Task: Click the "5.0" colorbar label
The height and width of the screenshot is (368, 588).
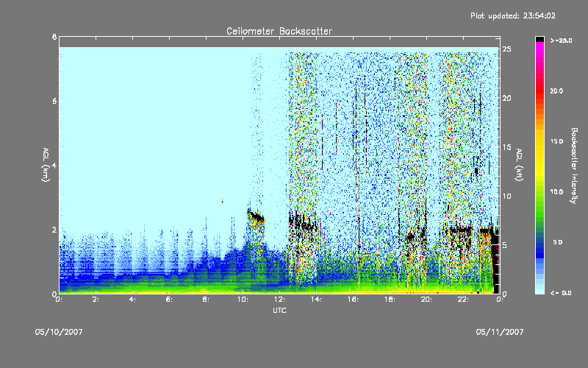Action: [558, 242]
